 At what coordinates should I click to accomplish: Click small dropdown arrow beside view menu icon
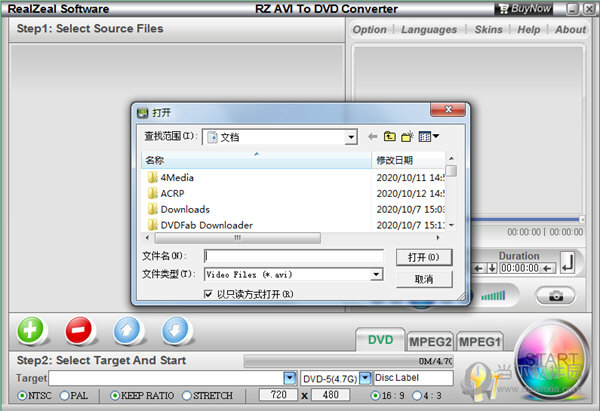(435, 136)
